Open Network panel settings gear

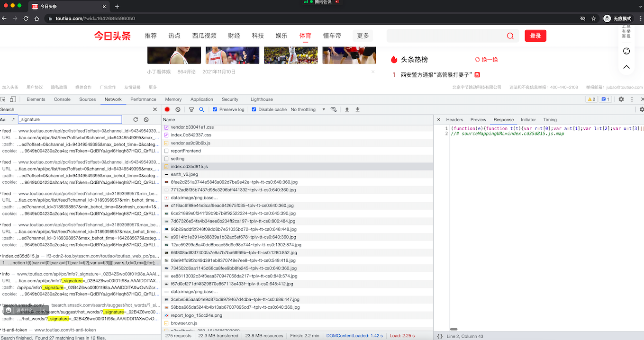click(x=642, y=109)
